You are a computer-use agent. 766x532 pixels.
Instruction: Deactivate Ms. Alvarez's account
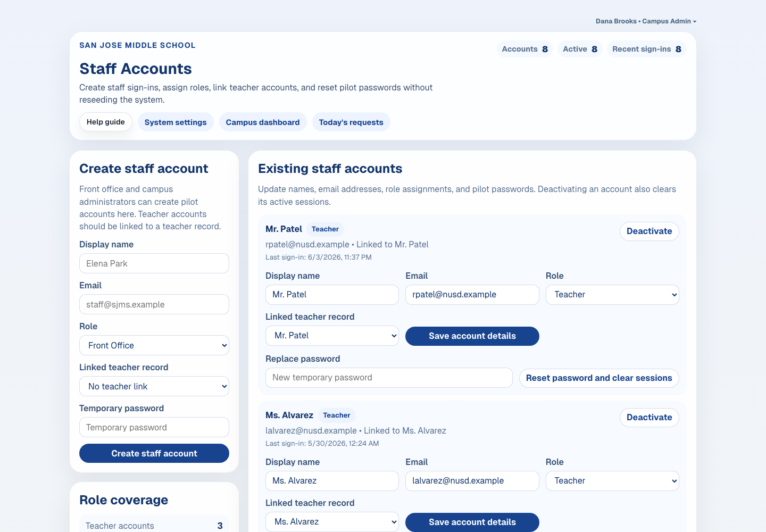(650, 418)
